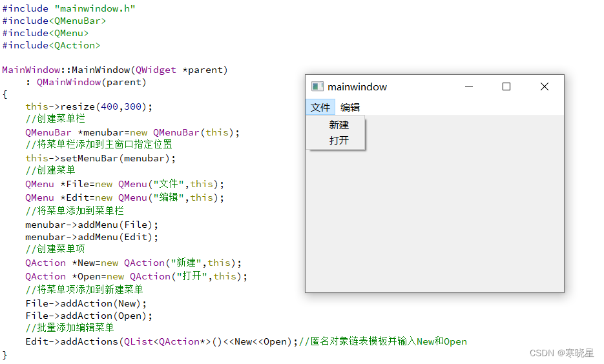Open the 编辑 menu in mainwindow

[x=349, y=107]
